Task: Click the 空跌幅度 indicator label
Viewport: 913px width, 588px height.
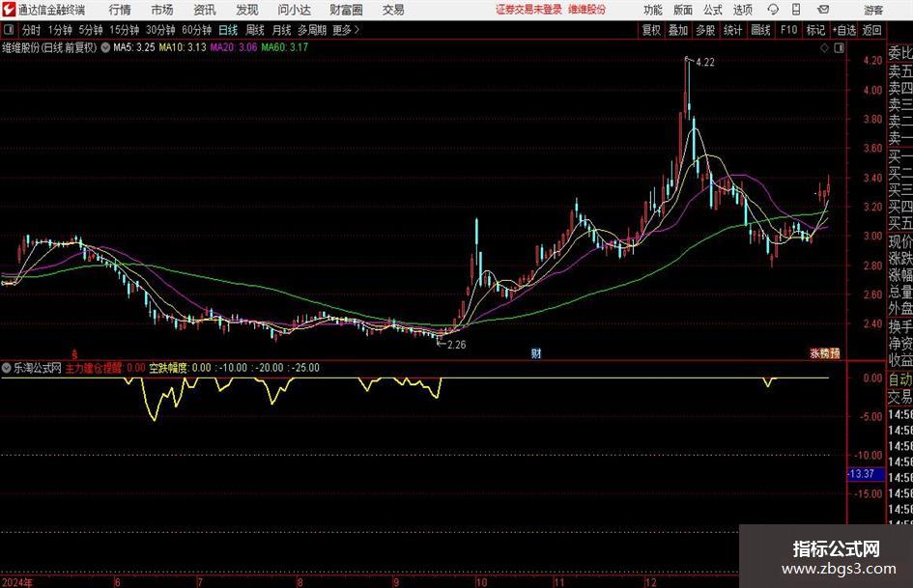Action: click(x=168, y=368)
